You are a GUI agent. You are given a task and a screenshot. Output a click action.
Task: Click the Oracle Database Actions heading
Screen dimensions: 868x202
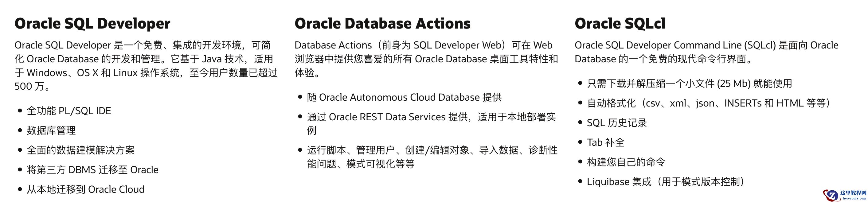[x=382, y=24]
